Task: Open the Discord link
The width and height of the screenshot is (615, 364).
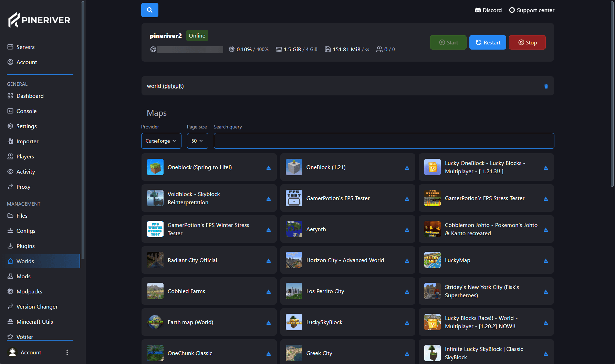Action: coord(488,10)
